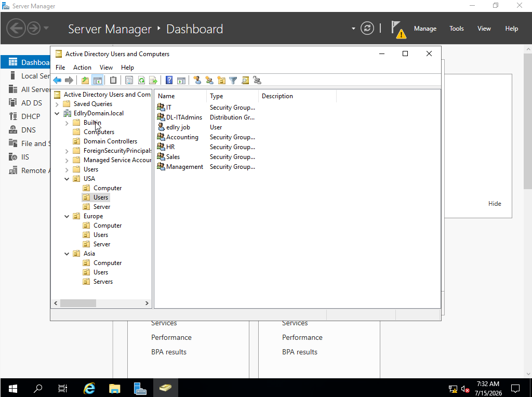Open the DHCP item in Server Manager sidebar

click(x=31, y=116)
